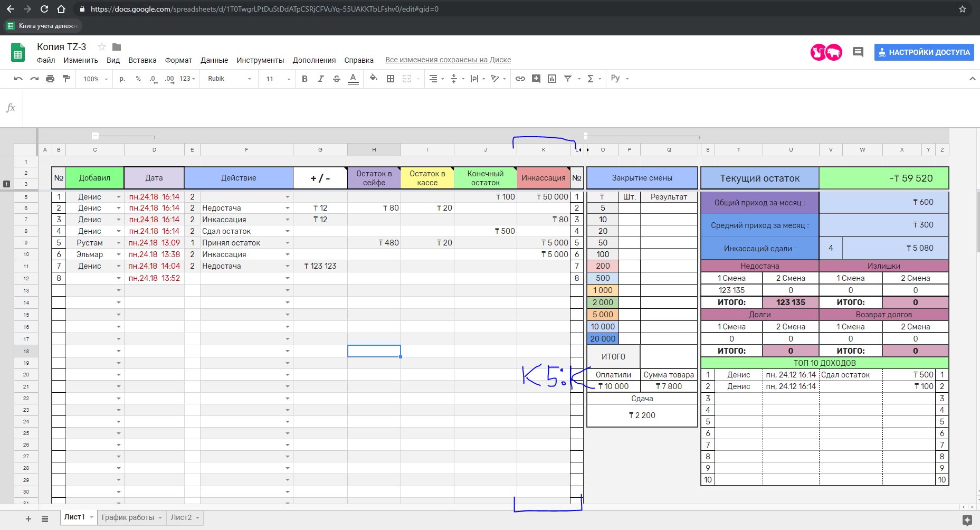
Task: Move document to a folder
Action: [117, 46]
